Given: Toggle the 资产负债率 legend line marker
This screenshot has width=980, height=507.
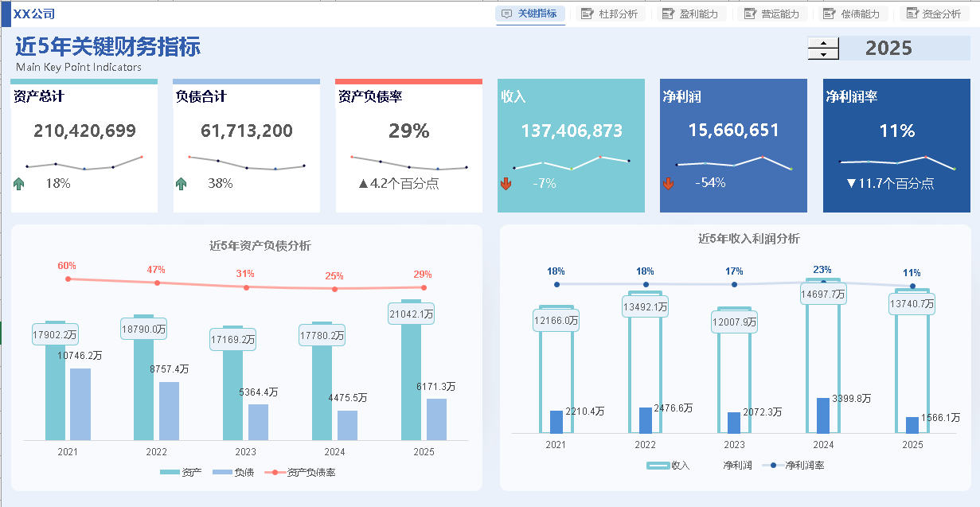Looking at the screenshot, I should click(x=275, y=473).
